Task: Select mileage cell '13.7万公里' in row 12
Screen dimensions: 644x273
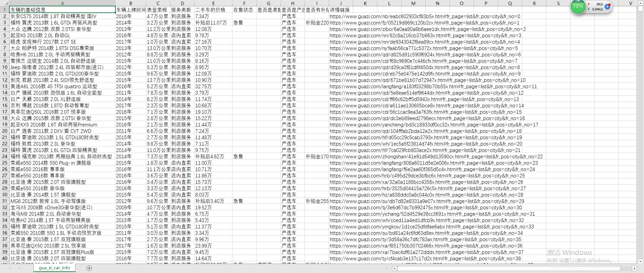Action: (158, 80)
